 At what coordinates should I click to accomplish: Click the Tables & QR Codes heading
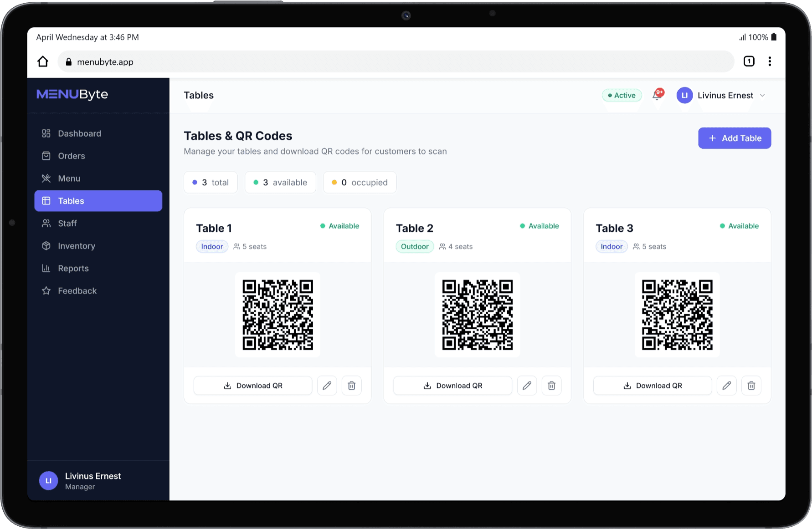238,136
